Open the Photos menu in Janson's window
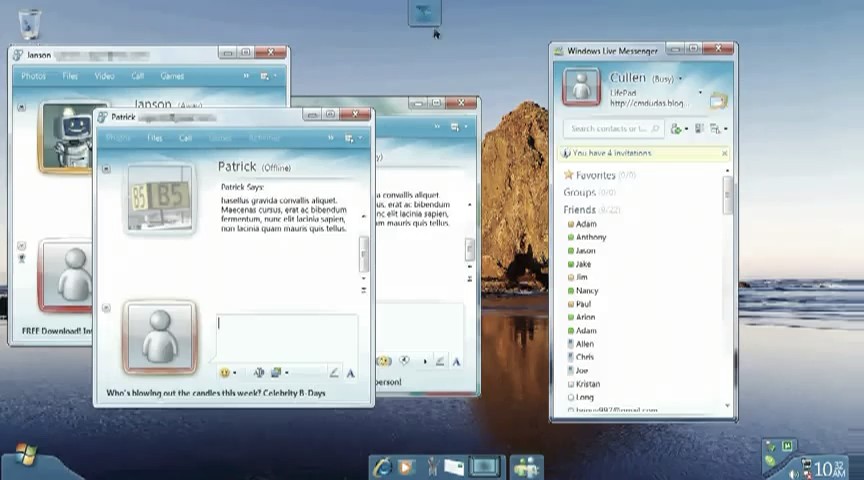 33,76
